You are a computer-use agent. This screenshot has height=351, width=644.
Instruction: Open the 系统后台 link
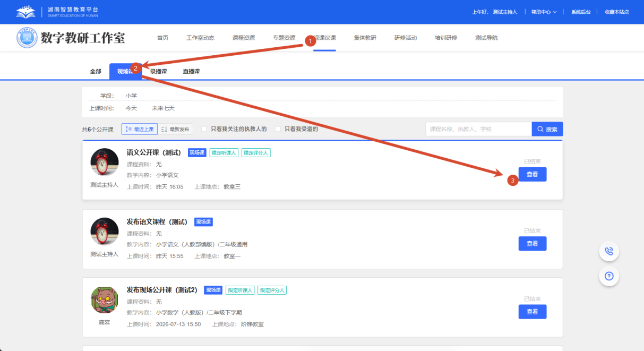click(581, 12)
